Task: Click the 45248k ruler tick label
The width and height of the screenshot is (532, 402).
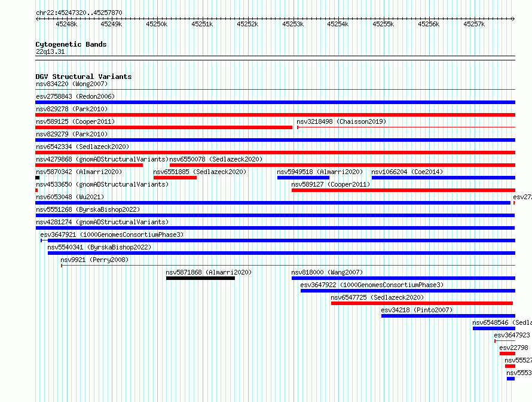Action: [66, 24]
